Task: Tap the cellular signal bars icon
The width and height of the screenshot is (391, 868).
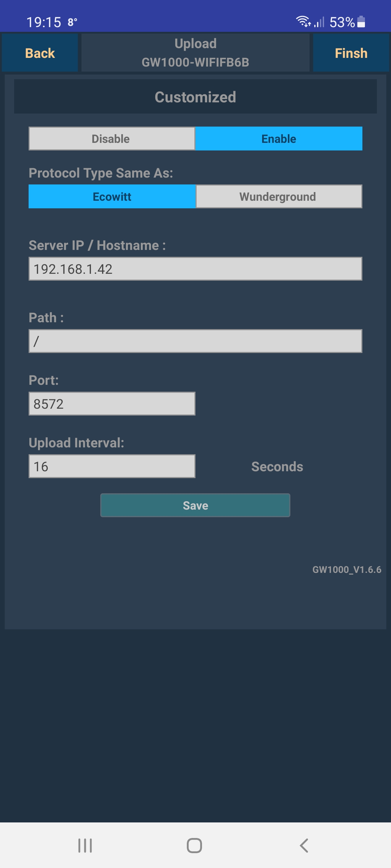Action: tap(319, 22)
